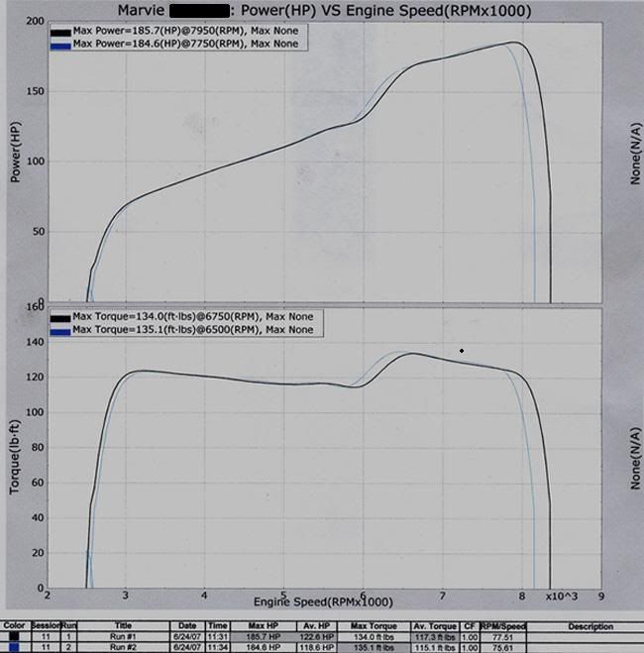Click the Max HP column header
Viewport: 644px width, 653px height.
coord(263,626)
